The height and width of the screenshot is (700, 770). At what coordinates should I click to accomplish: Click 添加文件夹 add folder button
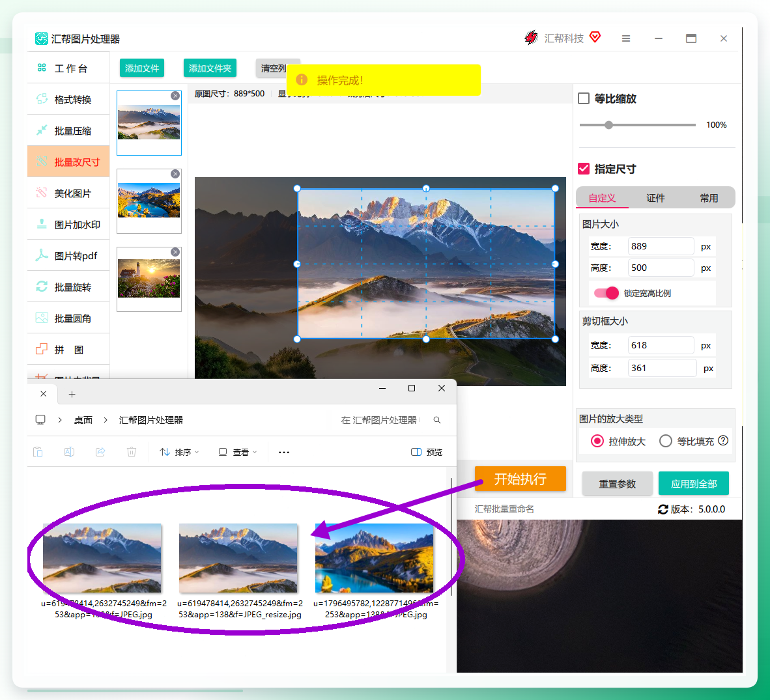point(210,68)
